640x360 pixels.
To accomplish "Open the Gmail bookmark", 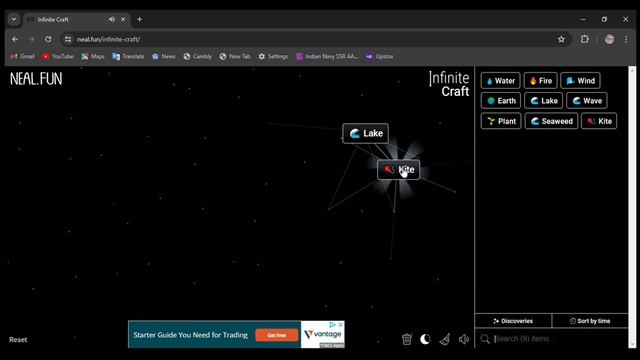I will (22, 56).
